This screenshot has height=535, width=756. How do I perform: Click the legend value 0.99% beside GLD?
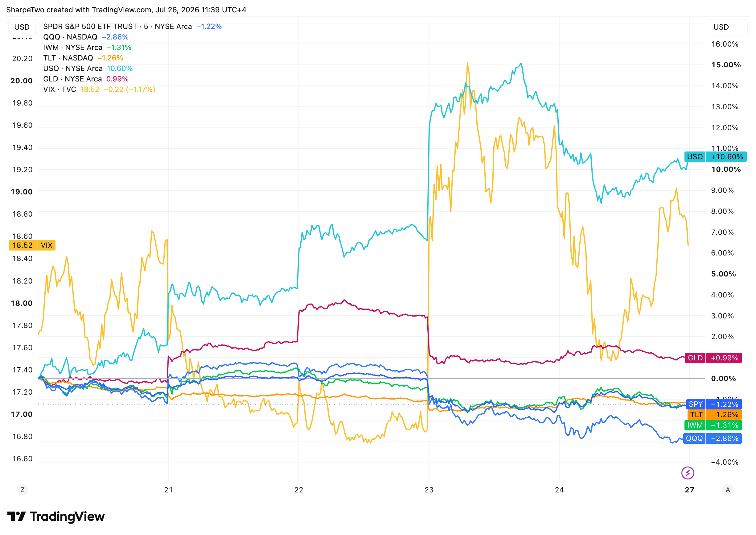(x=117, y=79)
